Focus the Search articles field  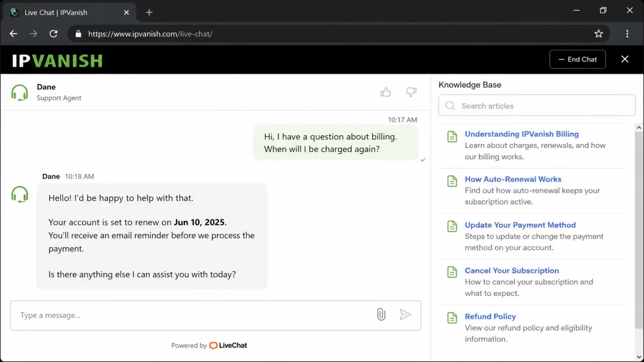point(537,106)
